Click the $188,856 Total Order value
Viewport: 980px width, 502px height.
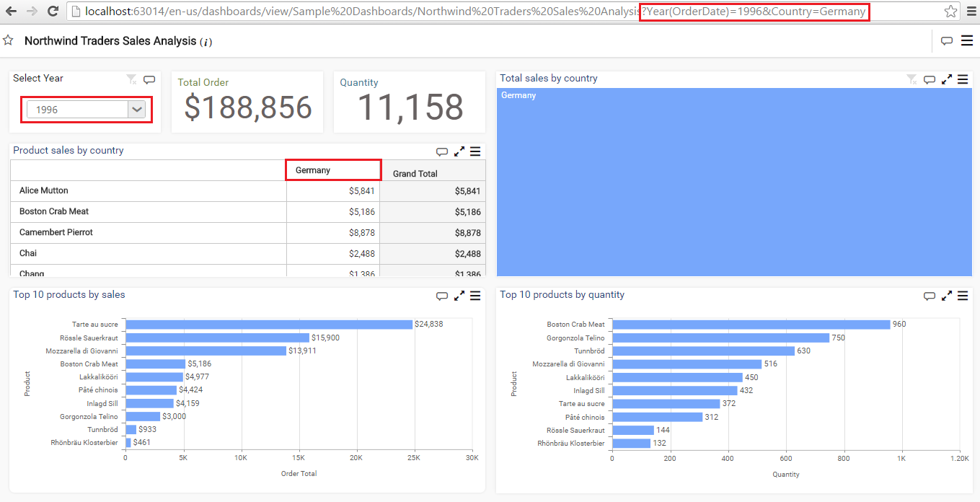click(x=248, y=107)
